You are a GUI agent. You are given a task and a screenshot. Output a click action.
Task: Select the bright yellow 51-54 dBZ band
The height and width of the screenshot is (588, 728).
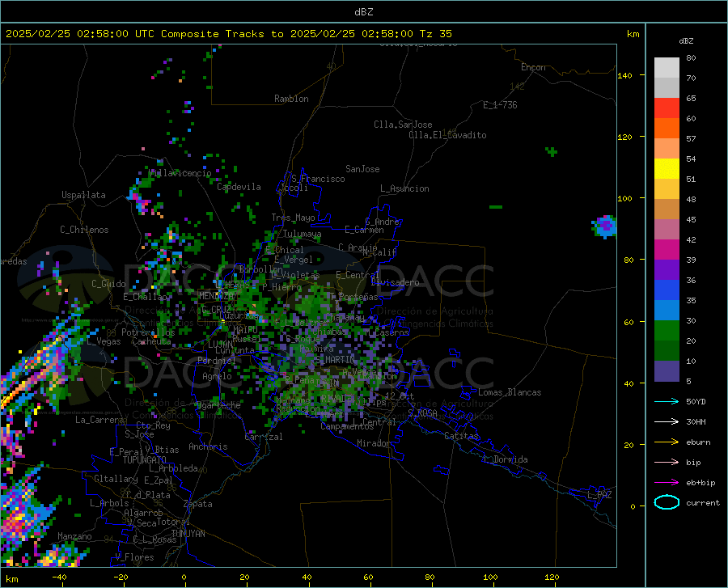tap(667, 169)
